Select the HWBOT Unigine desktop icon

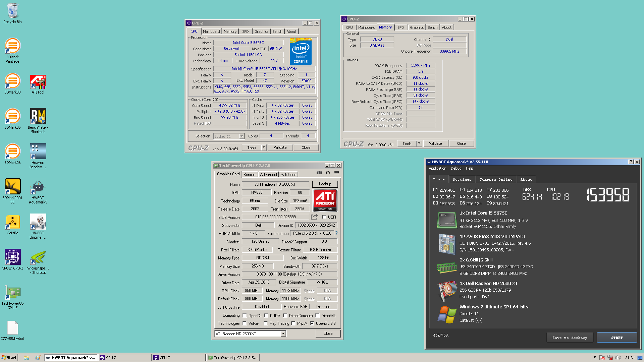(38, 226)
